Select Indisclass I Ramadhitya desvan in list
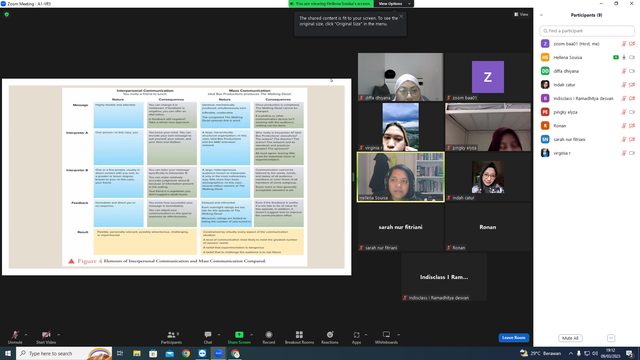The width and height of the screenshot is (640, 360). click(x=587, y=98)
